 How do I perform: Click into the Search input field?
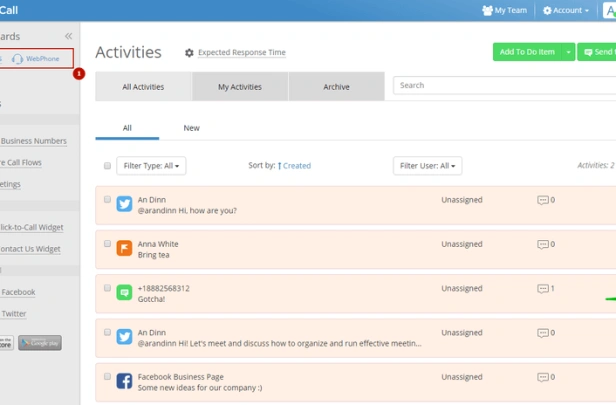500,86
